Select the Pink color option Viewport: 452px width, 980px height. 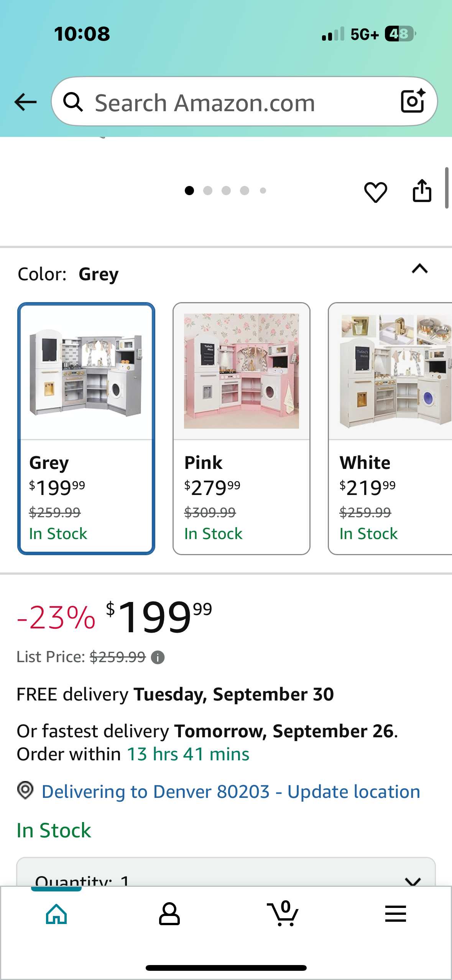(241, 428)
